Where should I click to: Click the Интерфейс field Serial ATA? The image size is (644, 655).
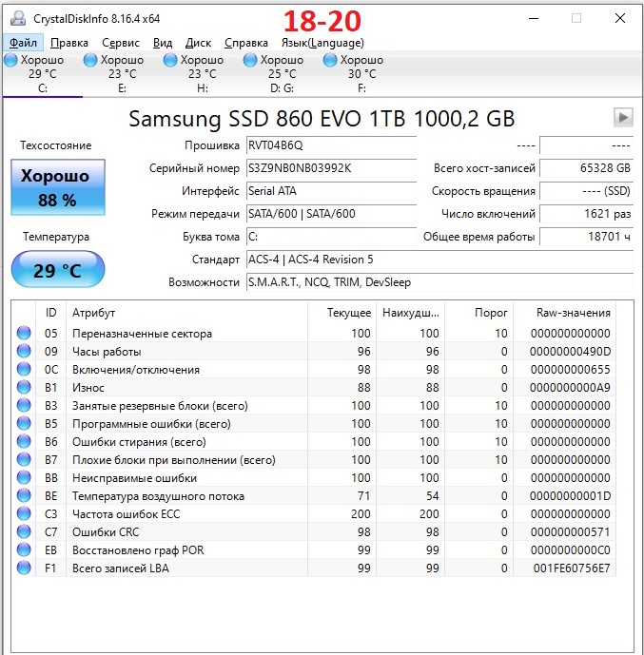(x=331, y=191)
